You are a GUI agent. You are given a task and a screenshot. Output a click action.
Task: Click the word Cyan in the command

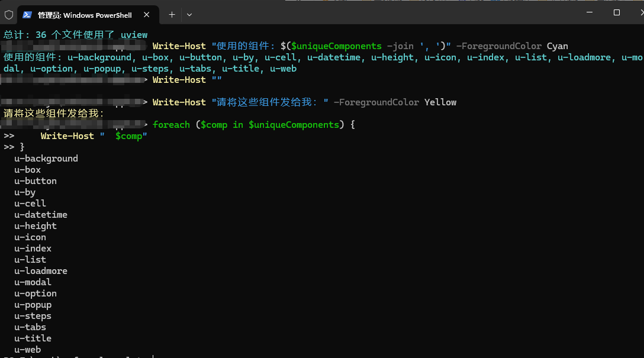(558, 46)
